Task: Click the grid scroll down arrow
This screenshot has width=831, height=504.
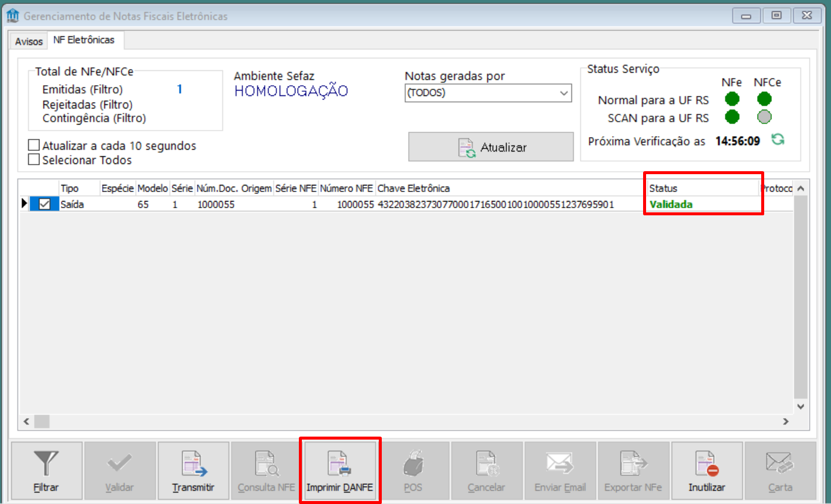Action: [x=801, y=406]
